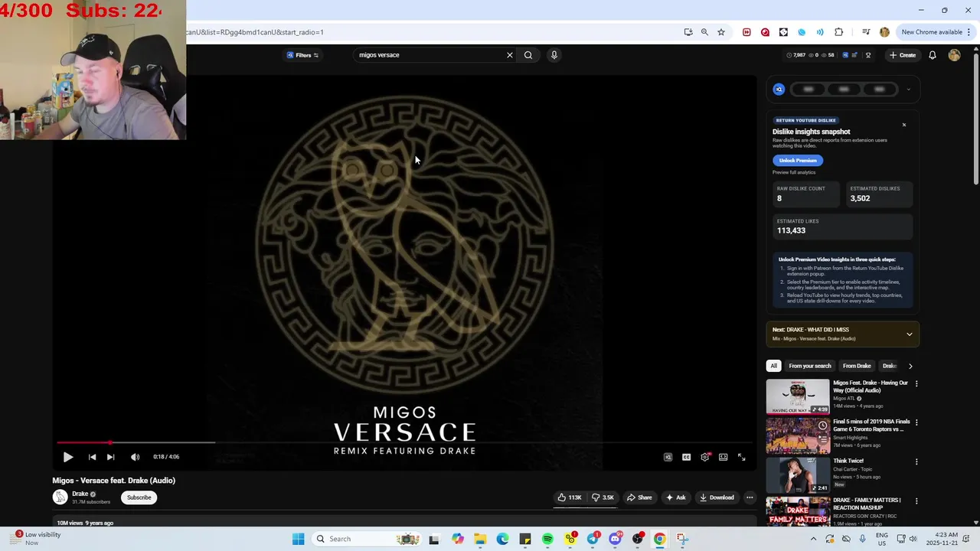Open Chrome profile avatar
The height and width of the screenshot is (551, 980).
885,32
